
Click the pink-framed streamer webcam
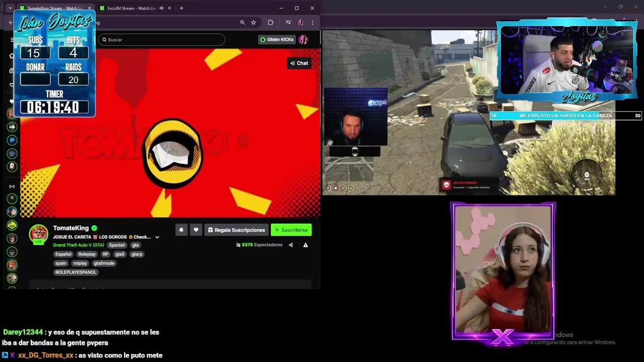click(x=503, y=271)
